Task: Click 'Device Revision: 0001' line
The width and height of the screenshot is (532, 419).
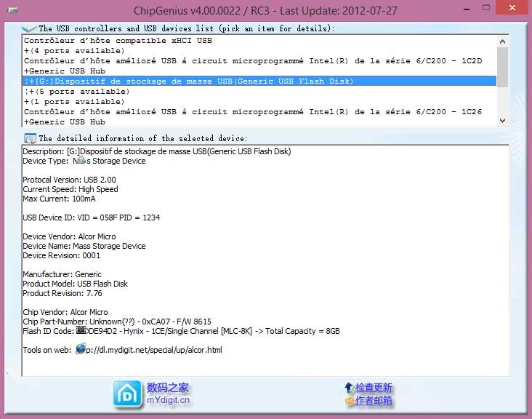Action: pos(61,255)
